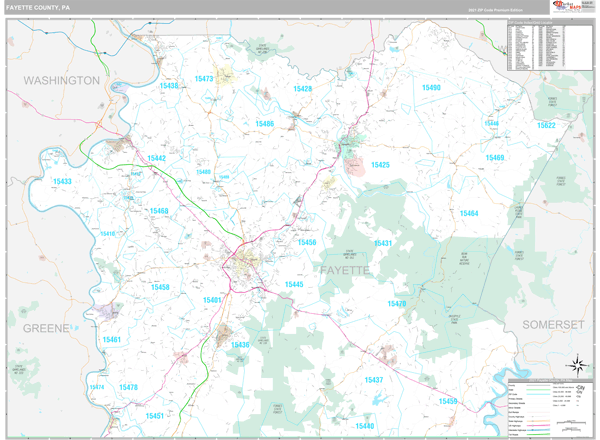Select ZIP code 15461 label

(x=111, y=340)
